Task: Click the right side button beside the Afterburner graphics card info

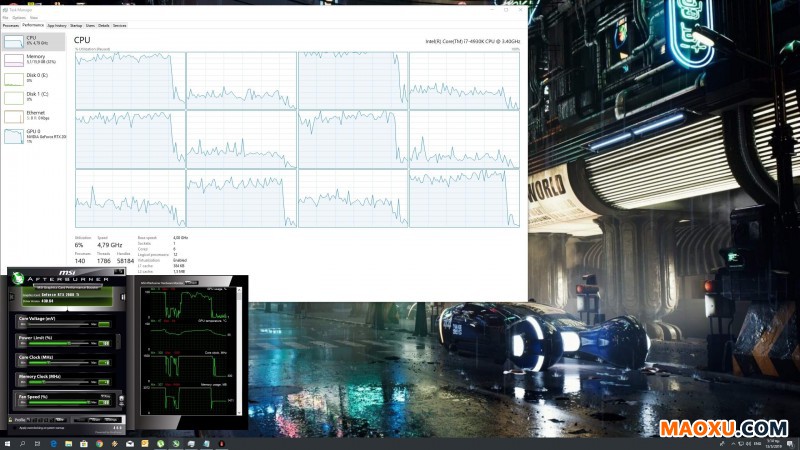Action: click(122, 297)
